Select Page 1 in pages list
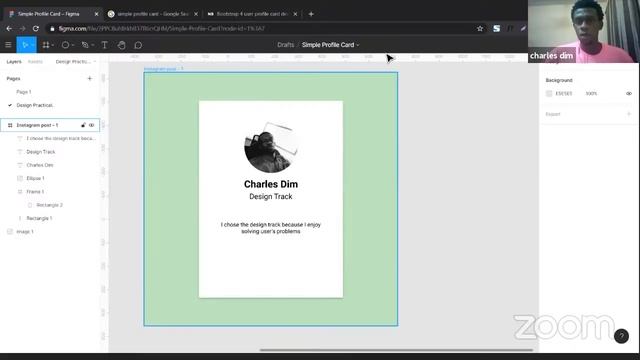 point(24,92)
